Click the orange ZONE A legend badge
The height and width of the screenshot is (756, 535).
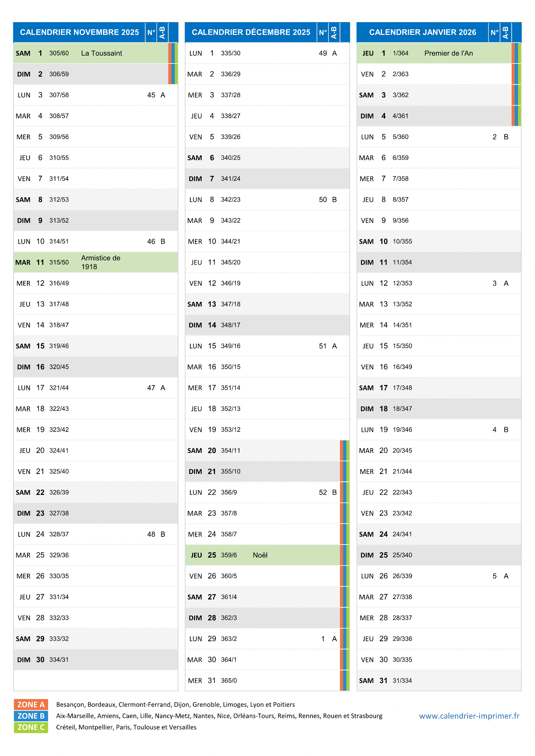click(31, 704)
